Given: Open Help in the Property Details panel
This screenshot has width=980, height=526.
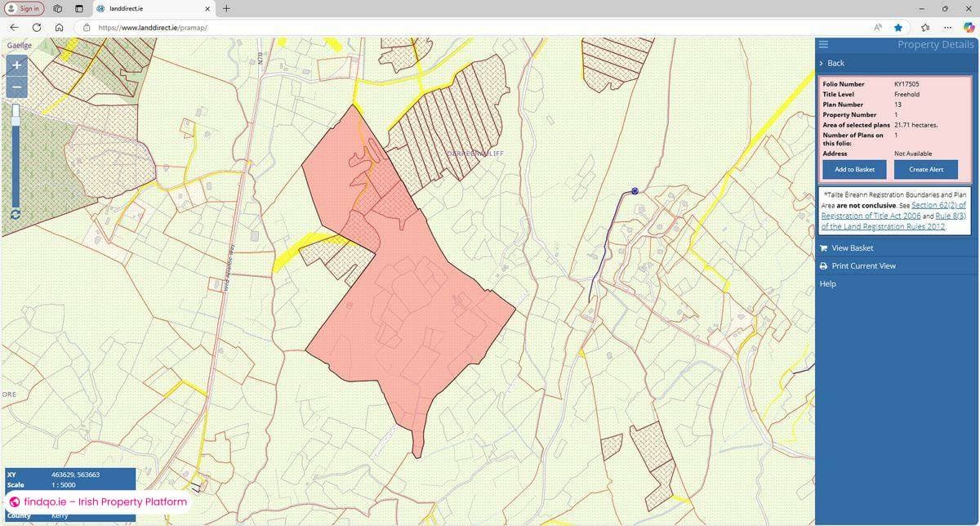Looking at the screenshot, I should (x=826, y=283).
